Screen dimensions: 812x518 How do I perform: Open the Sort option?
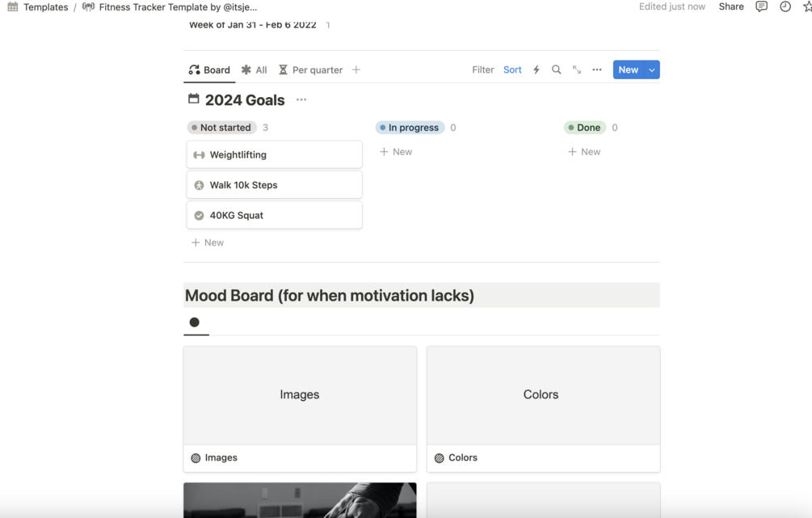point(512,70)
